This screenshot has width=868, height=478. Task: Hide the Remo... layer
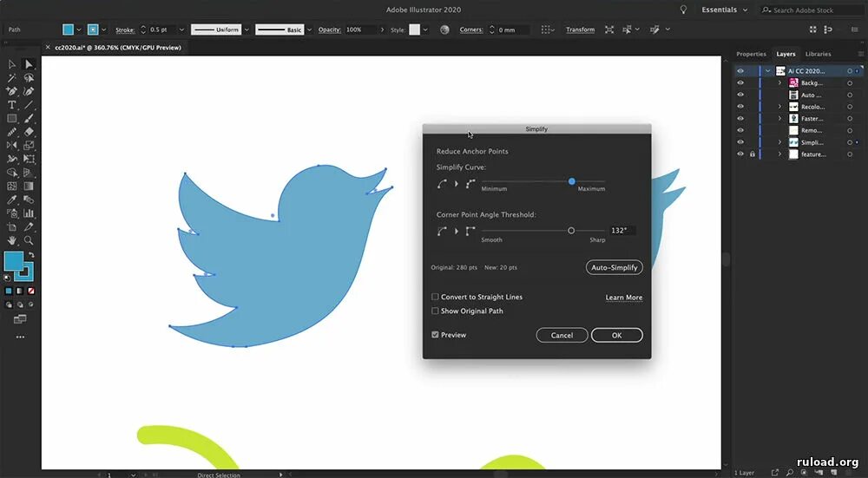(x=740, y=131)
